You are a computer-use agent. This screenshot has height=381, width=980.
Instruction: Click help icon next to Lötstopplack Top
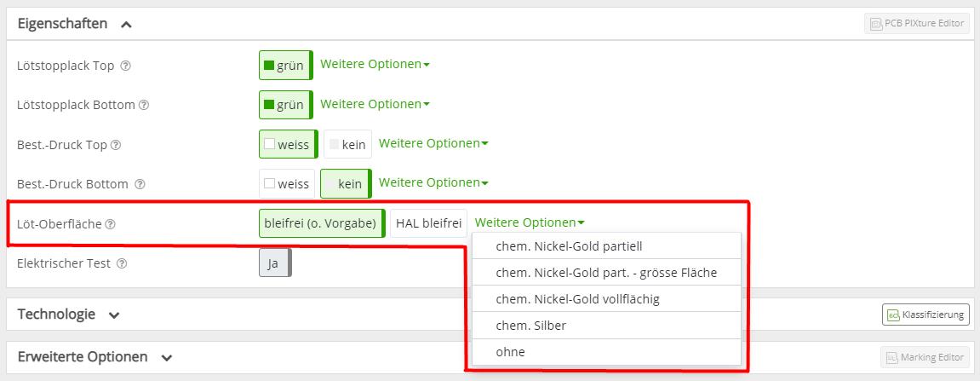click(126, 66)
